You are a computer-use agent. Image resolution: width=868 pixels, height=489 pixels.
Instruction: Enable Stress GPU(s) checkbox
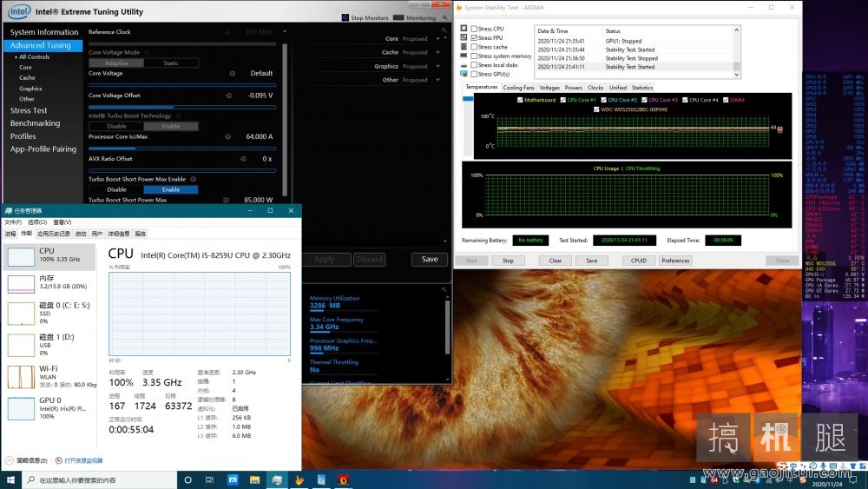pos(474,74)
